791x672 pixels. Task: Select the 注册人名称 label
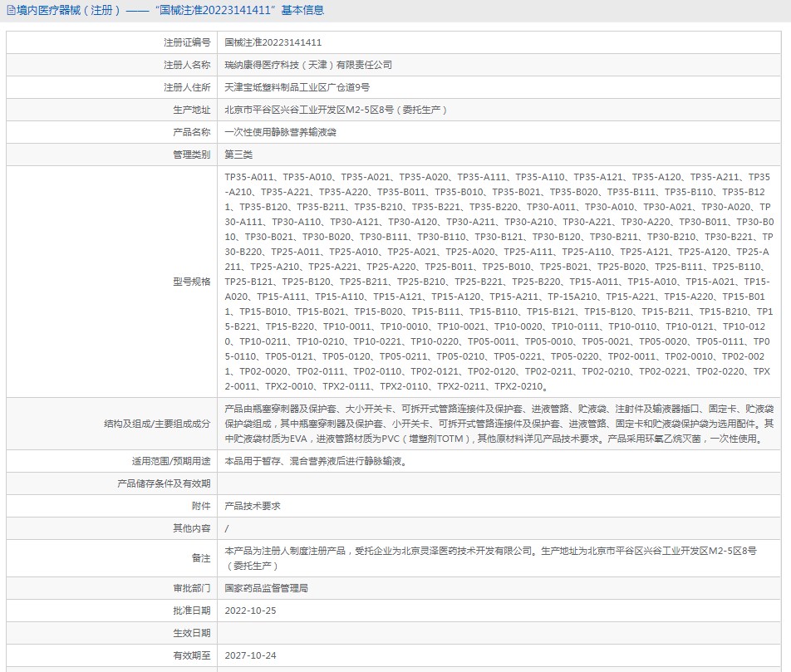tap(187, 65)
